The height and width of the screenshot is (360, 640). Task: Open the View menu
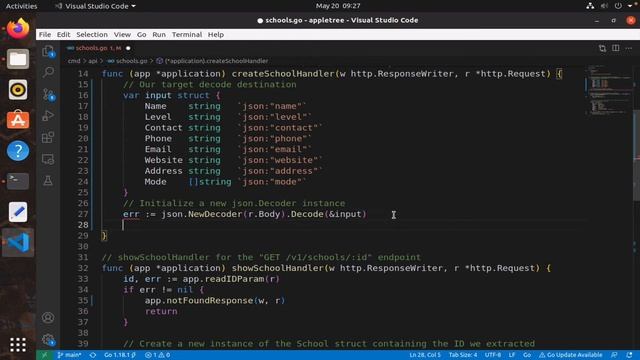[x=122, y=35]
